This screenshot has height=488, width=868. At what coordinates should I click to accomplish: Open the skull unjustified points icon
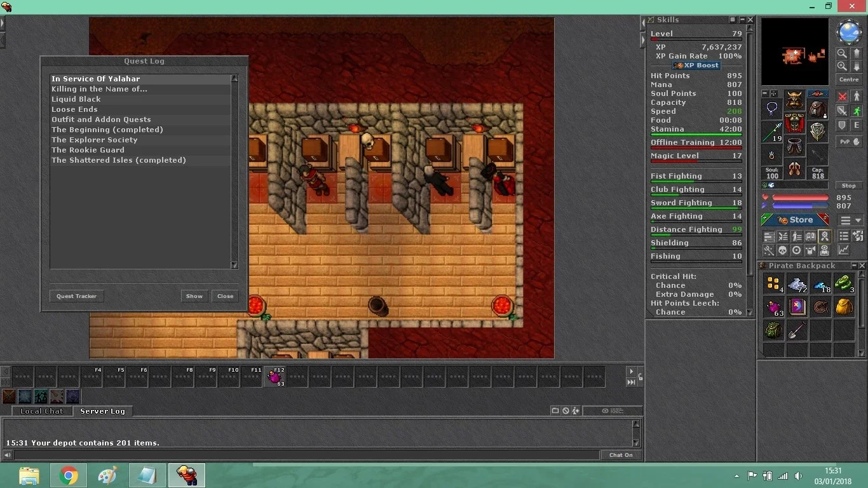pos(783,250)
